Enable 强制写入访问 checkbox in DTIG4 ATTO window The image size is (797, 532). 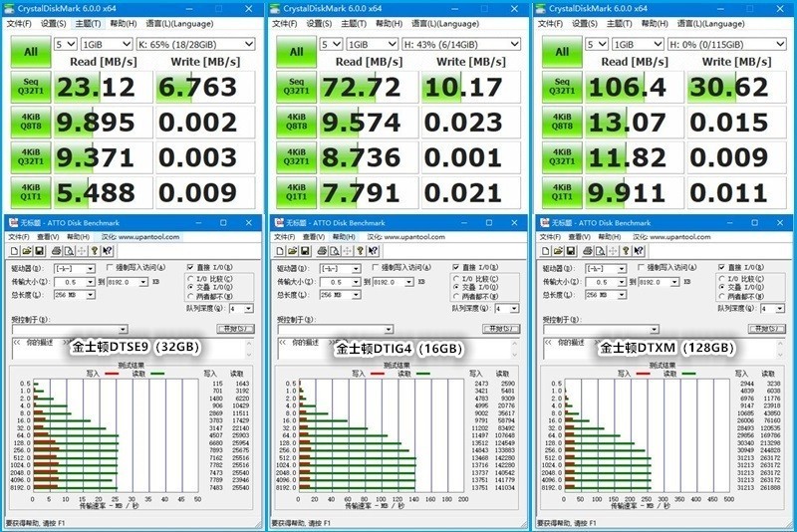(x=376, y=267)
